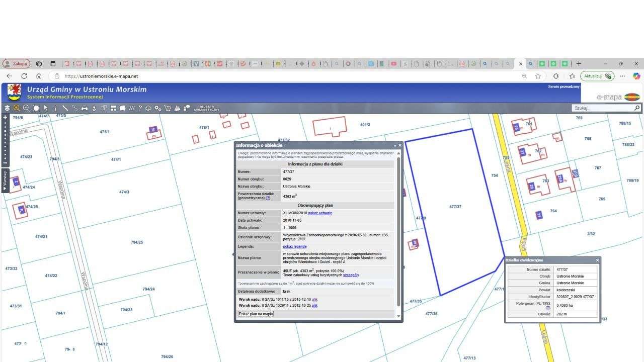Open the browser home page
The width and height of the screenshot is (644, 362).
(39, 76)
